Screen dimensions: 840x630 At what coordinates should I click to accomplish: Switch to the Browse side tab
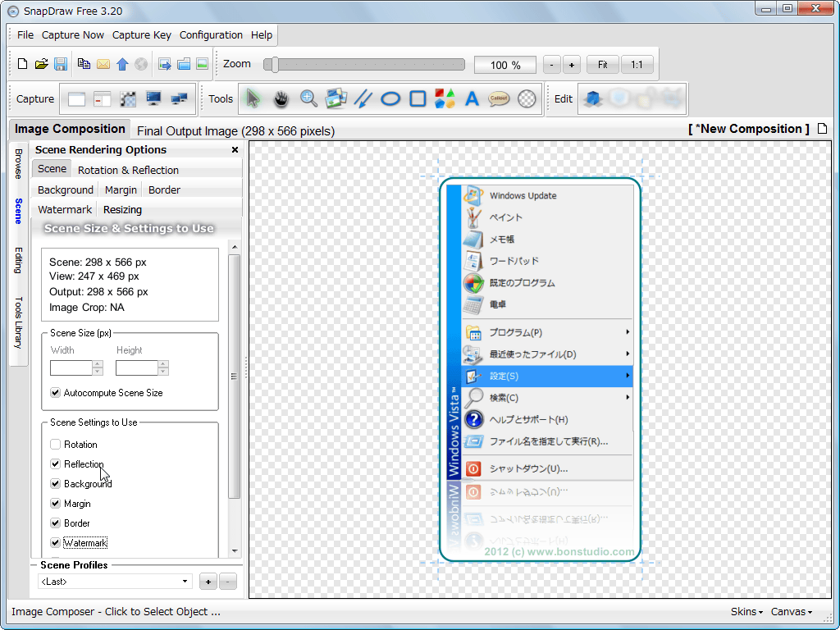pos(18,163)
